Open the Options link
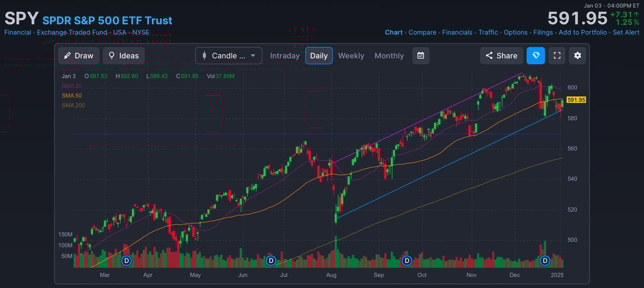644x288 pixels. 515,32
